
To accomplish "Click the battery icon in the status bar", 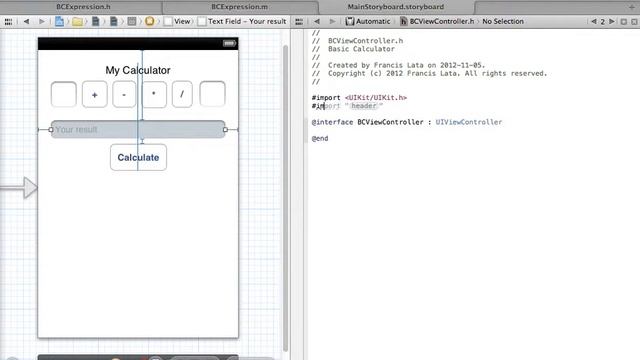I will point(229,43).
